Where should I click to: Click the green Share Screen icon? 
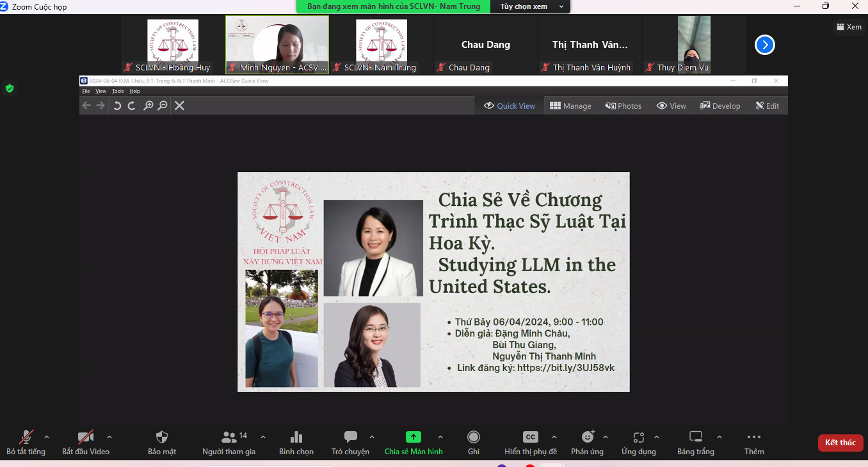tap(413, 438)
